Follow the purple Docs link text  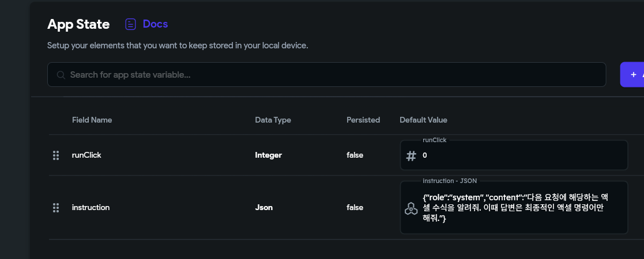(155, 24)
